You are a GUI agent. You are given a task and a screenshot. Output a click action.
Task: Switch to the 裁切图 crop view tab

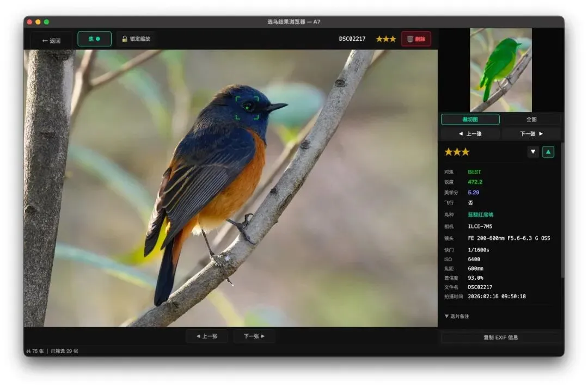470,119
